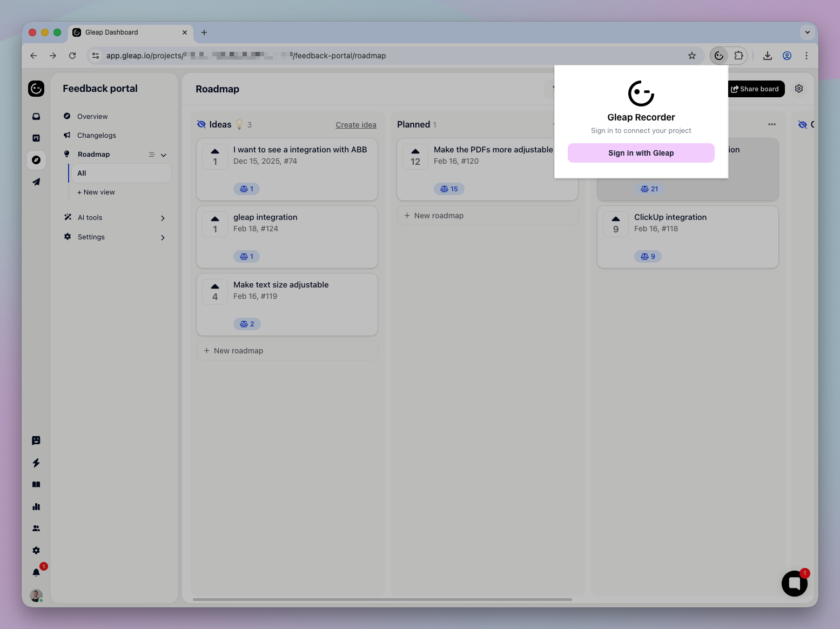Open Changelogs in the sidebar
Viewport: 840px width, 629px height.
tap(97, 135)
